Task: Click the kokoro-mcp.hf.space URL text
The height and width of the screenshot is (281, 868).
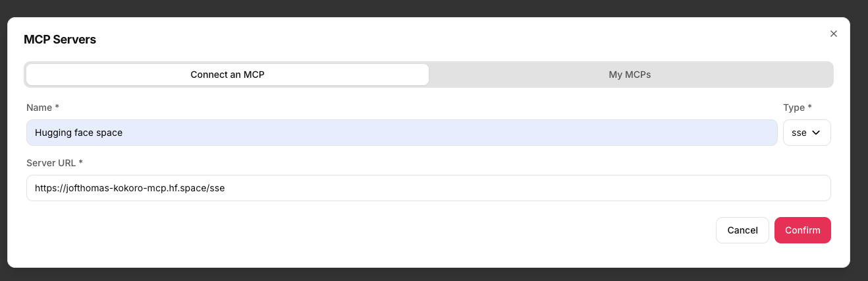Action: pyautogui.click(x=130, y=188)
